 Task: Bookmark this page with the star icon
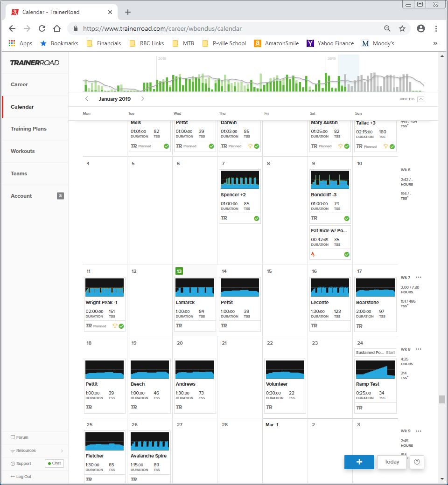pos(402,28)
